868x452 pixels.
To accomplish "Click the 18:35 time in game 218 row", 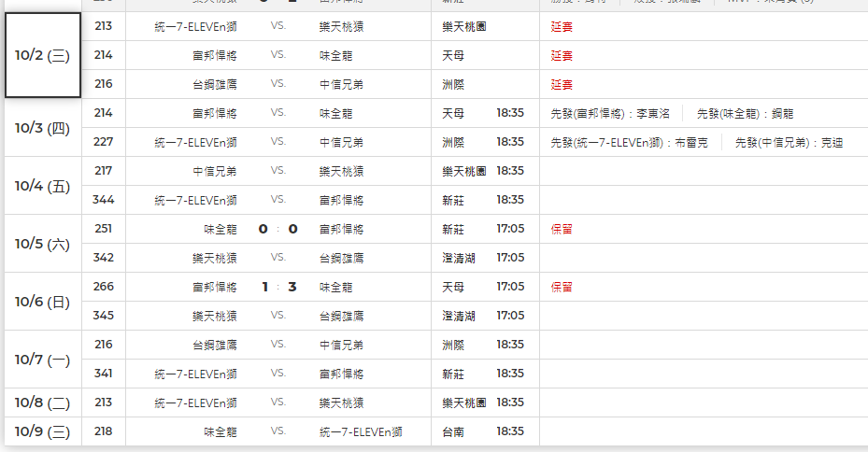I will 510,431.
